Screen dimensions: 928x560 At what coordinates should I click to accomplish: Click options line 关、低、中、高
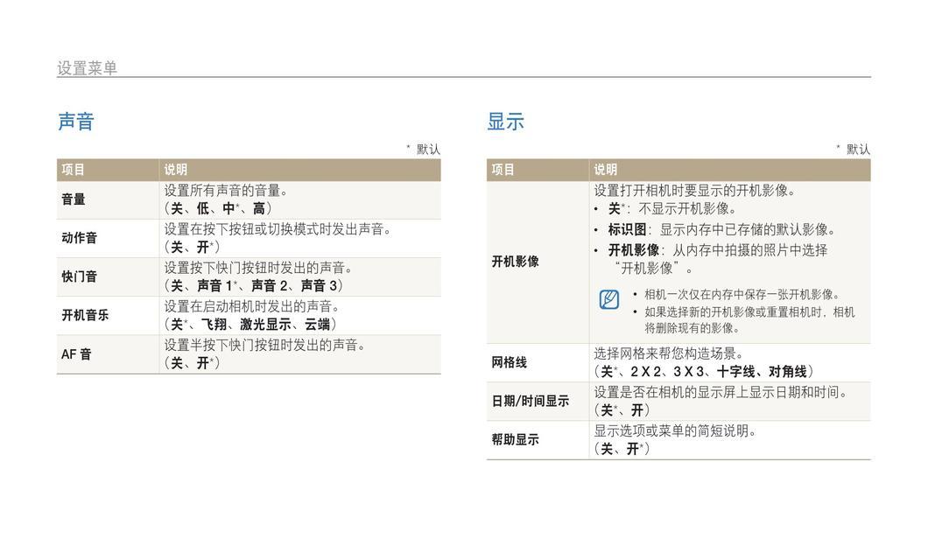click(218, 208)
